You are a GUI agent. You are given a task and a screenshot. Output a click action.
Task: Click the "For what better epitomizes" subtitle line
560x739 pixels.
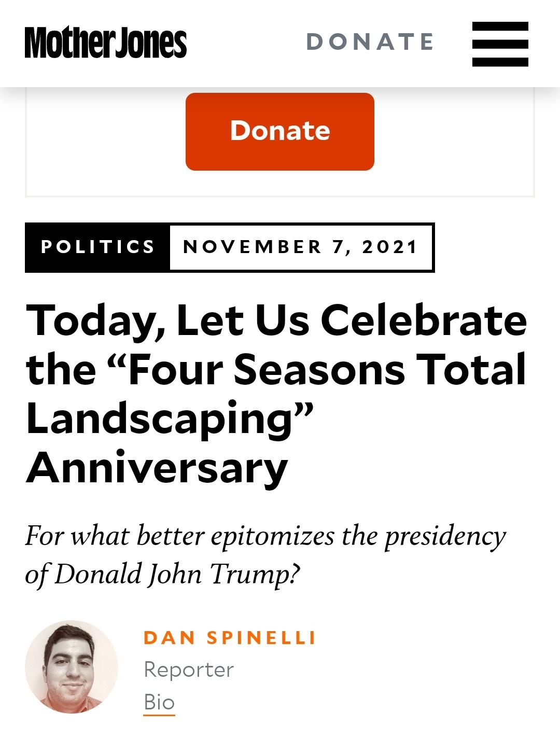pos(179,536)
